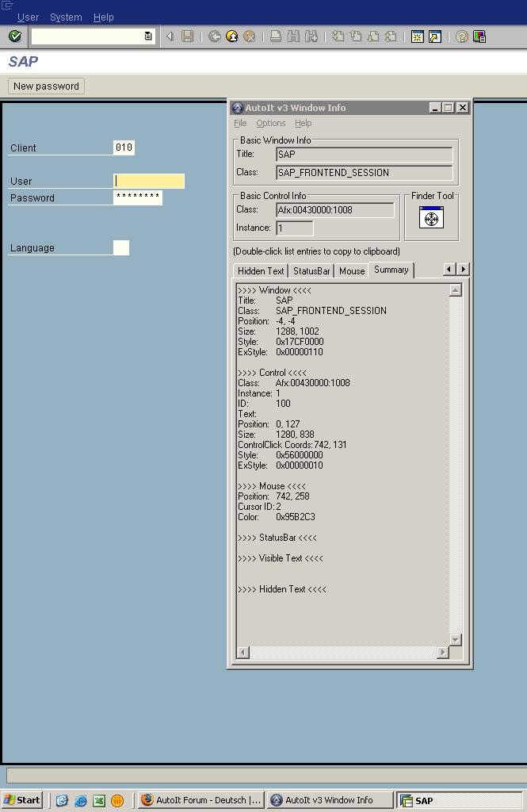Click the Create new session icon
The height and width of the screenshot is (812, 527).
417,36
